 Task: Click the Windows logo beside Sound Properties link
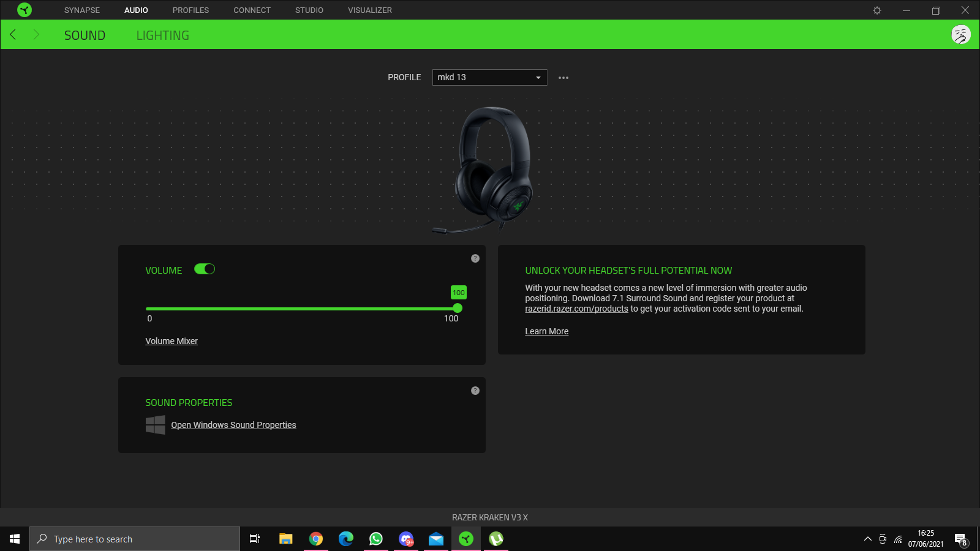pyautogui.click(x=156, y=425)
